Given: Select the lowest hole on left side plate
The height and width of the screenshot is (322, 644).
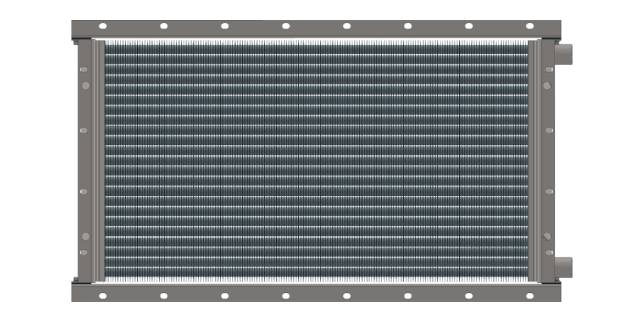Looking at the screenshot, I should [83, 252].
